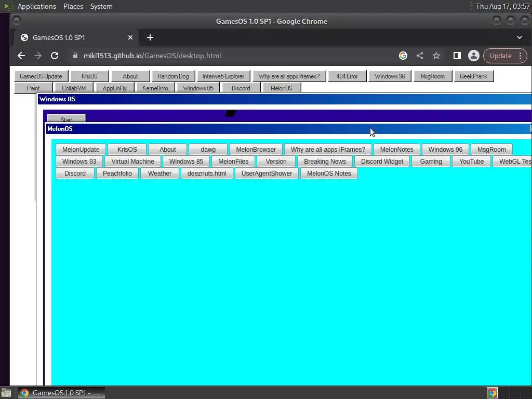This screenshot has width=532, height=399.
Task: Open the Chrome profile avatar
Action: (474, 56)
